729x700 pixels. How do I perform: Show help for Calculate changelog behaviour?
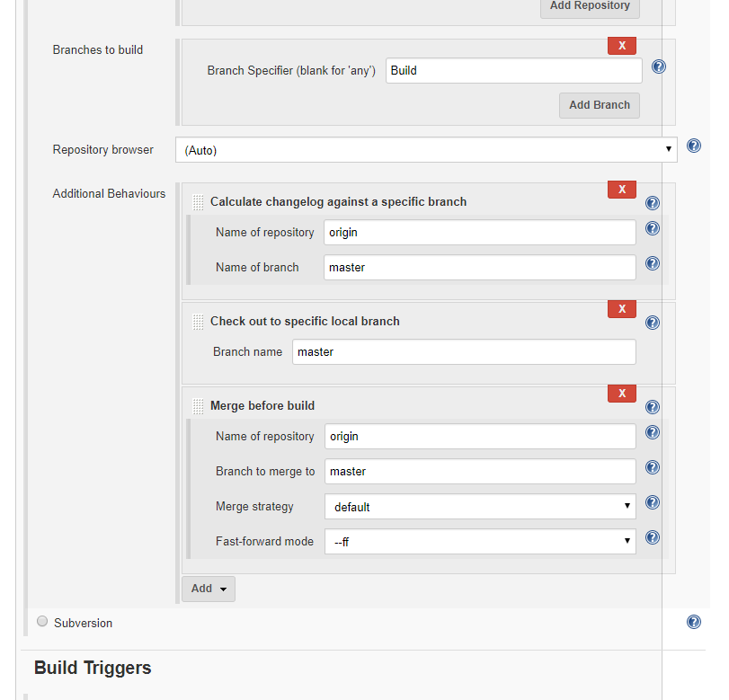coord(653,203)
